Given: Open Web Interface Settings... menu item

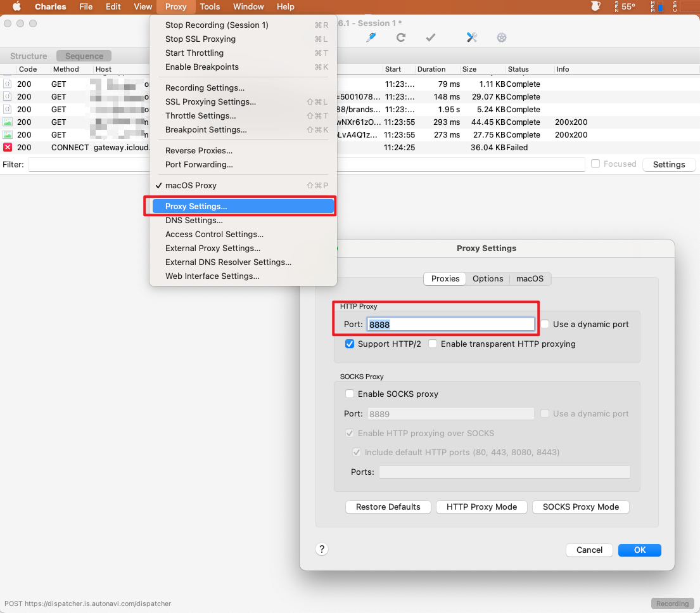Looking at the screenshot, I should click(243, 276).
